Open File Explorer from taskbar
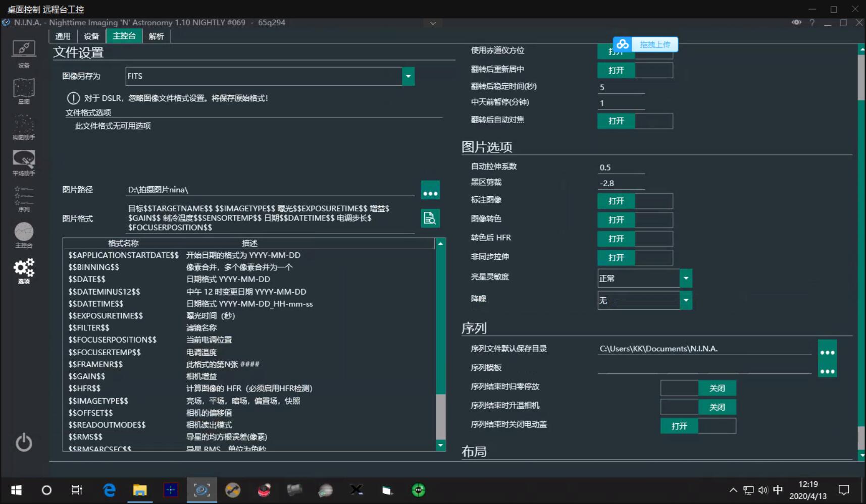 pyautogui.click(x=140, y=490)
